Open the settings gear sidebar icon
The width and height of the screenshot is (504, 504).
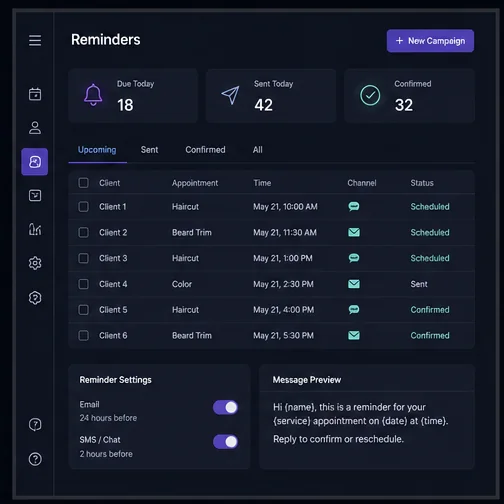pos(35,263)
